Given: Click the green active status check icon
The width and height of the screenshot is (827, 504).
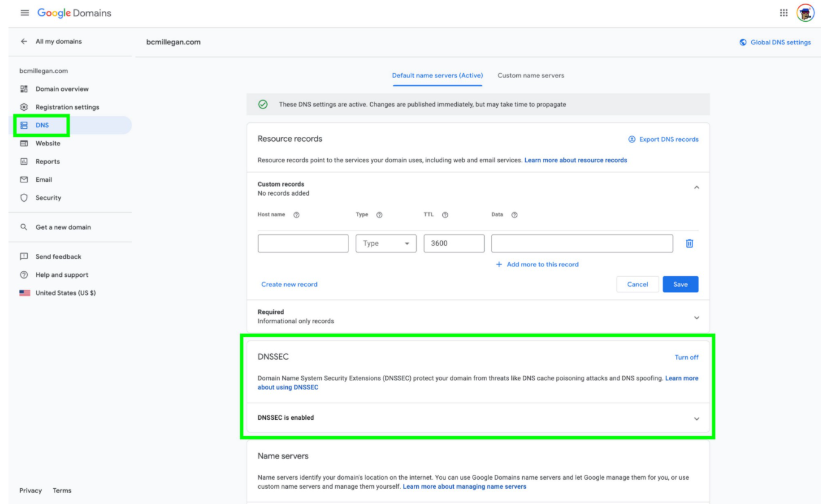Looking at the screenshot, I should tap(263, 104).
